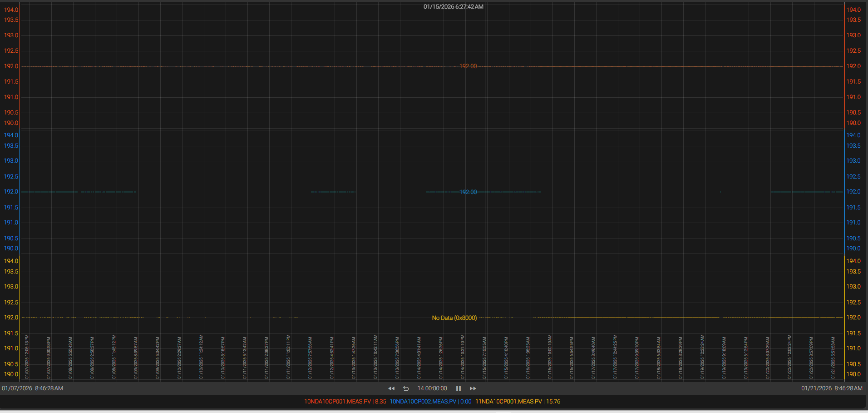Click the red 192.00 cursor value label

click(468, 66)
